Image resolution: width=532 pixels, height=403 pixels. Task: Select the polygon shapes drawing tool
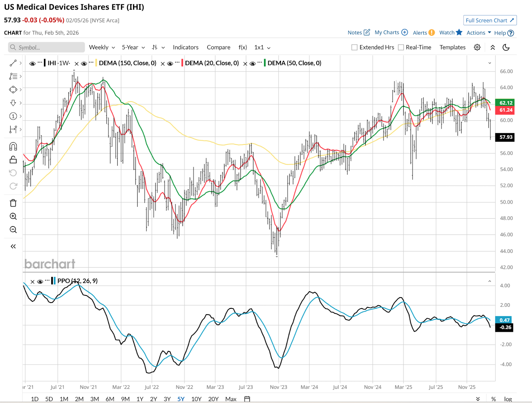[x=13, y=89]
